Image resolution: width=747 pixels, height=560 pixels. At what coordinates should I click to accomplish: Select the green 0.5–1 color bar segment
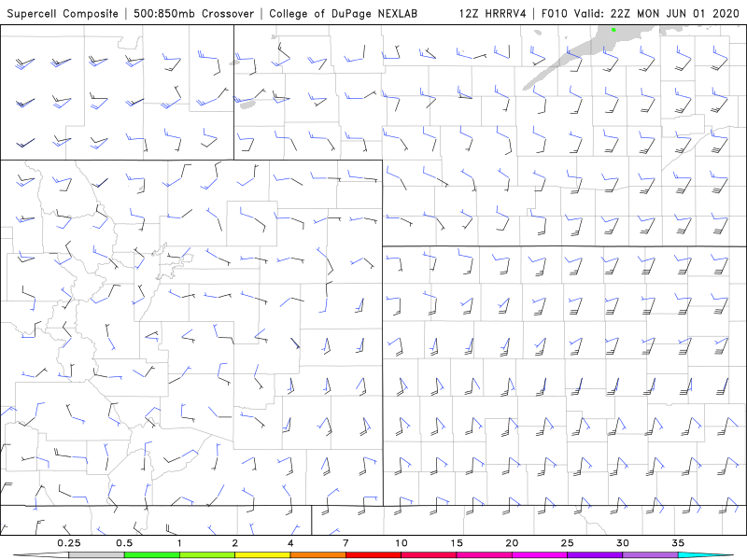click(x=152, y=555)
